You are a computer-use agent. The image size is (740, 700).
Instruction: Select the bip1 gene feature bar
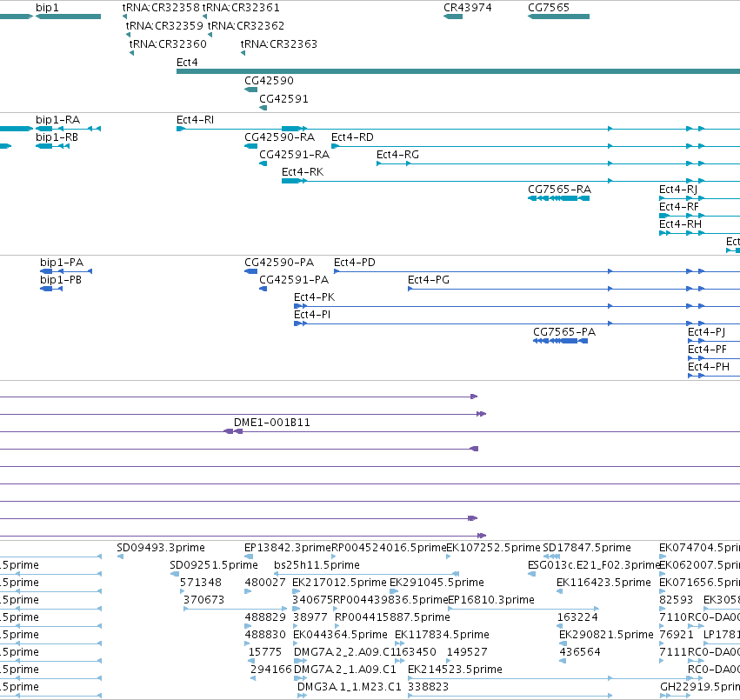pyautogui.click(x=69, y=17)
